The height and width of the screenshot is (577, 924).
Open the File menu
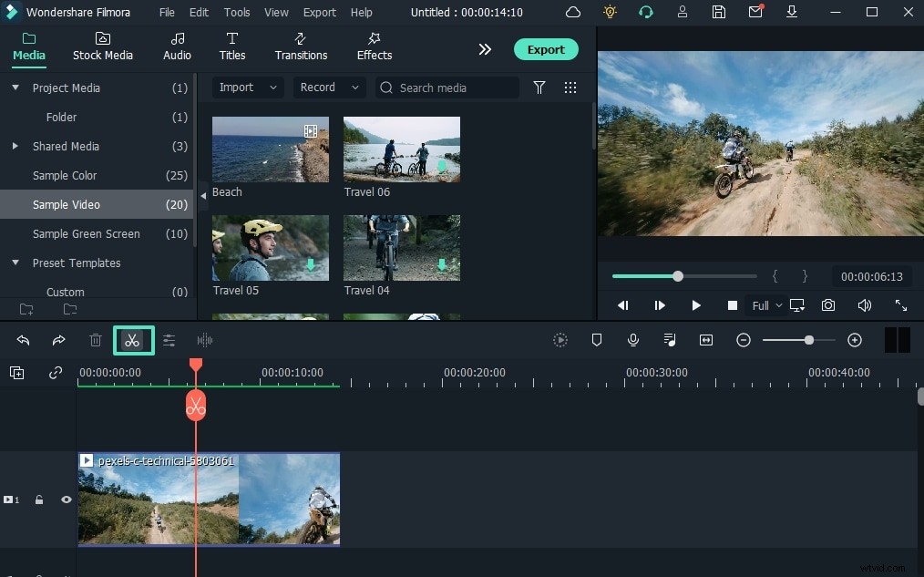click(x=167, y=12)
